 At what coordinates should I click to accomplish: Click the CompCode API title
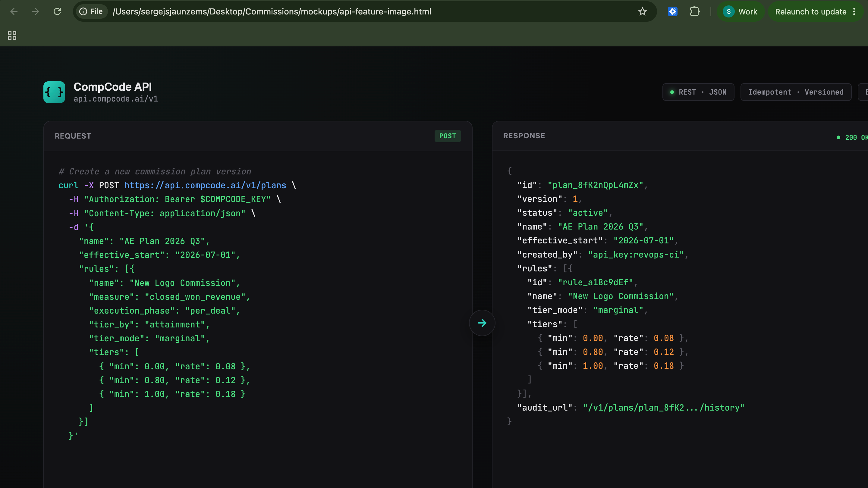[112, 87]
